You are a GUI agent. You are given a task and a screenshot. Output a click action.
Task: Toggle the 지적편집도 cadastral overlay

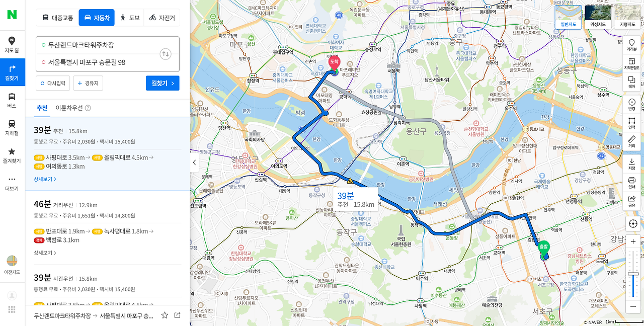coord(631,63)
